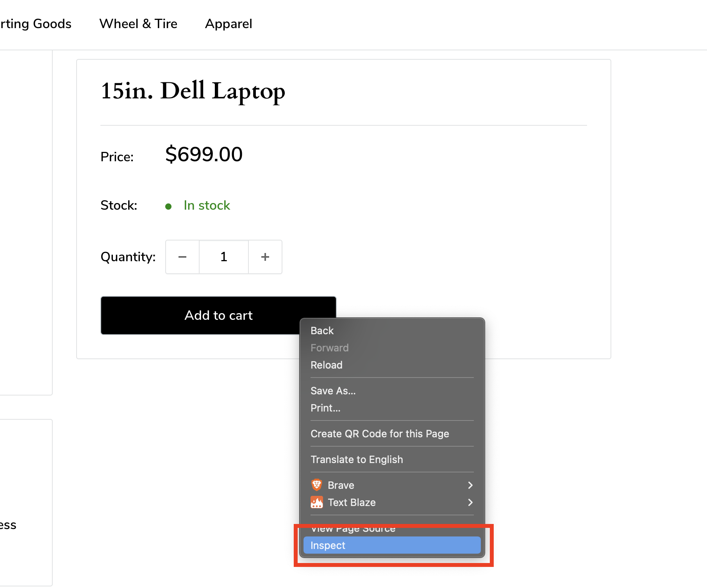Click the In stock status text
The image size is (707, 588).
pyautogui.click(x=207, y=205)
